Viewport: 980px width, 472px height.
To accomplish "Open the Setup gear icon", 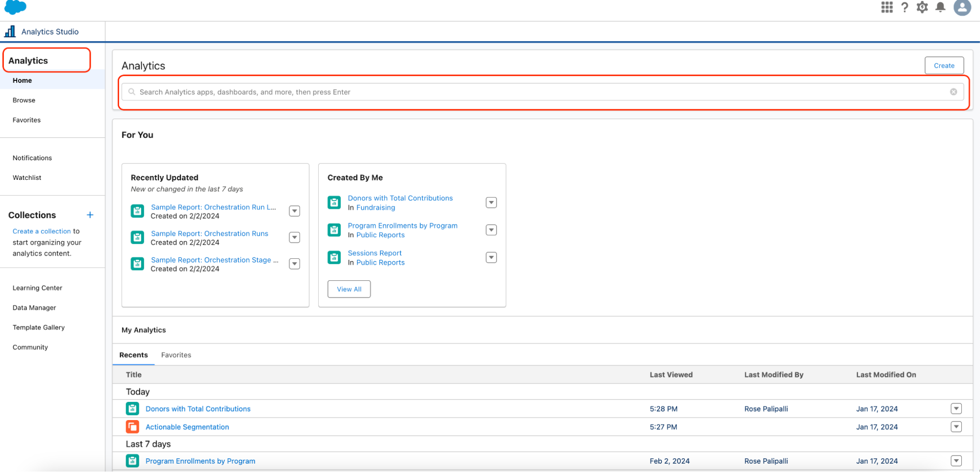I will pos(922,7).
